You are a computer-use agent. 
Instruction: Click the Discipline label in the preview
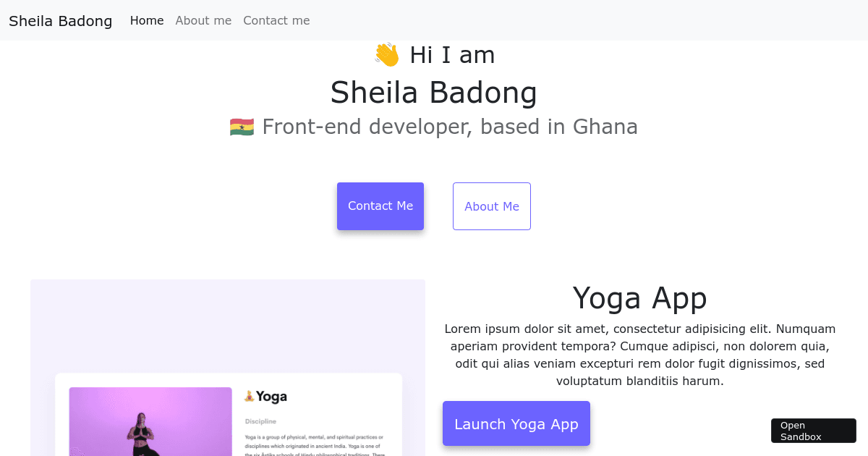click(260, 421)
